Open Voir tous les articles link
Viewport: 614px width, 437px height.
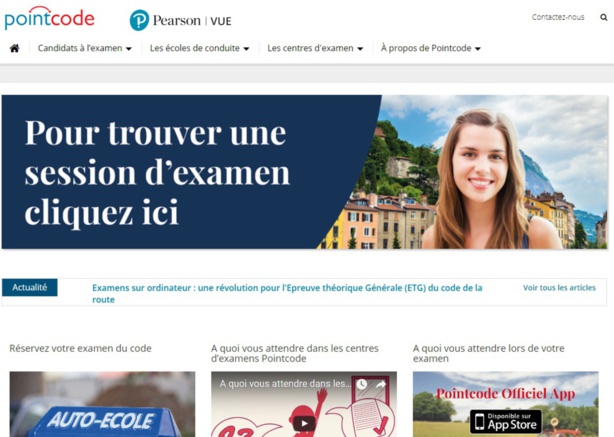[559, 288]
